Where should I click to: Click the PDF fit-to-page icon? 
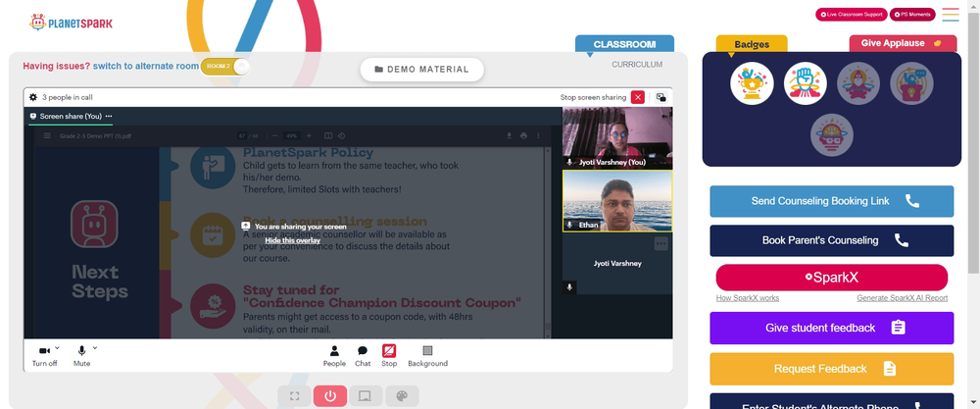(328, 135)
